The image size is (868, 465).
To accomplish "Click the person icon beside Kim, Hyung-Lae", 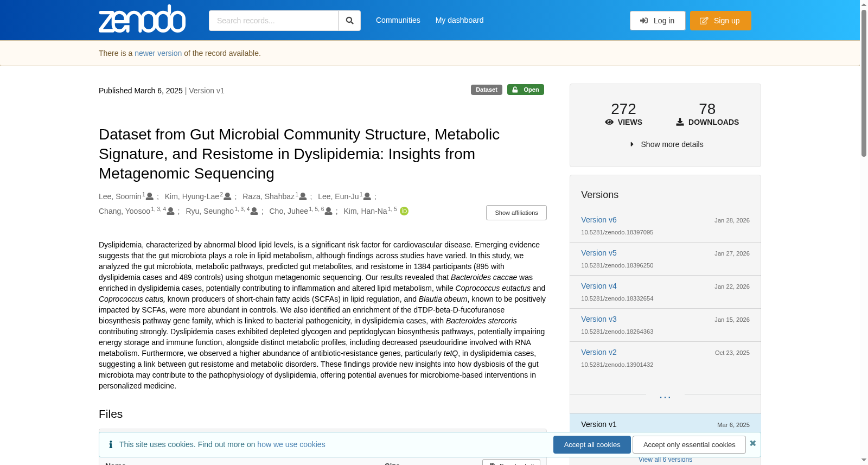I will tap(227, 196).
